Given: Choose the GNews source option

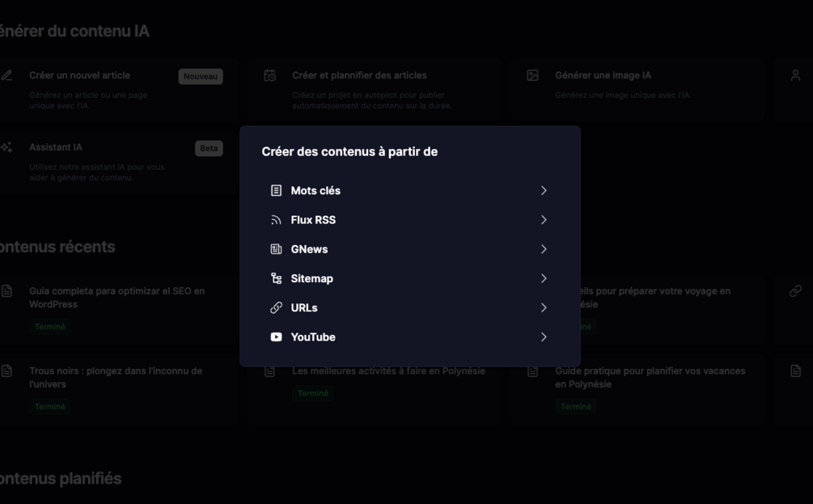Looking at the screenshot, I should [409, 249].
